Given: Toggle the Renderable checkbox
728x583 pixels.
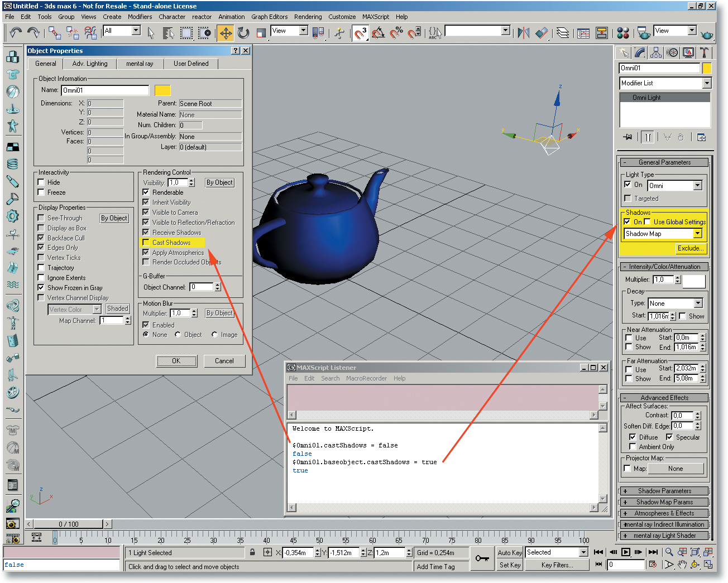Looking at the screenshot, I should click(146, 192).
